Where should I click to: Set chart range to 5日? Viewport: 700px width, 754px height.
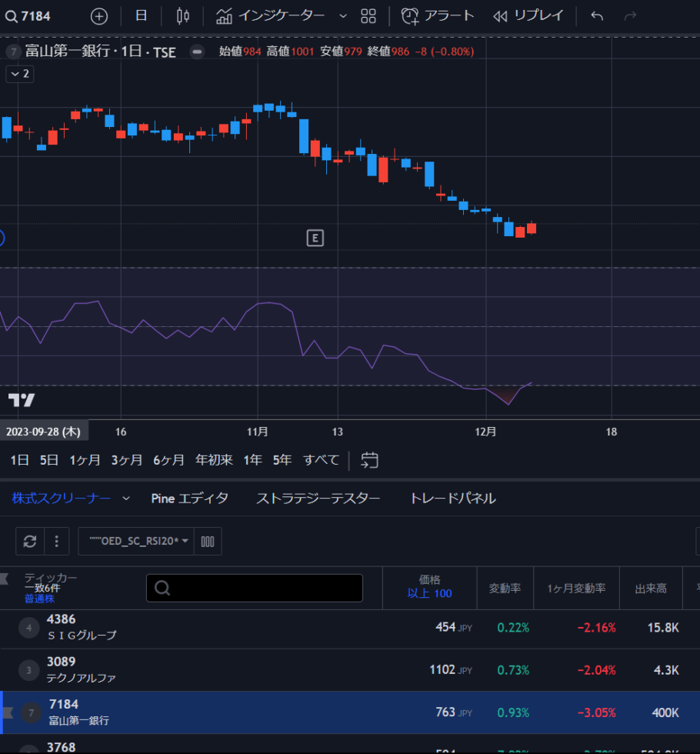49,460
